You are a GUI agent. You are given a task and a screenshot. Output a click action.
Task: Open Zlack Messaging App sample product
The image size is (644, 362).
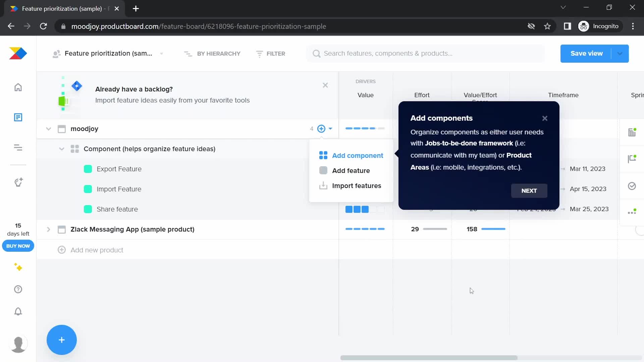pos(132,229)
